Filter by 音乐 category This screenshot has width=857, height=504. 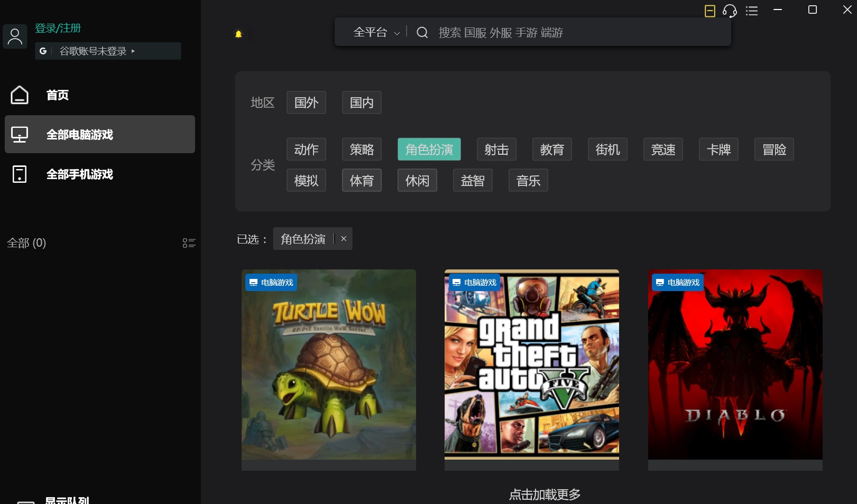click(528, 181)
